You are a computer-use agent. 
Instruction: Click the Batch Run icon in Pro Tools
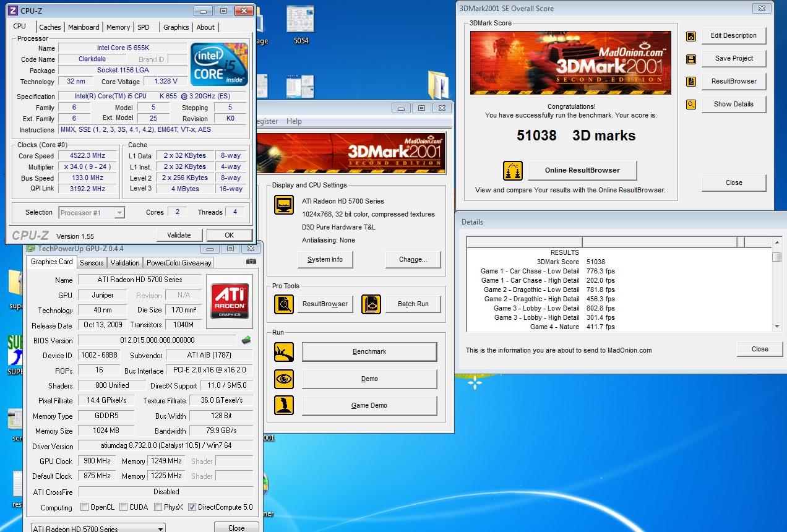pos(371,304)
